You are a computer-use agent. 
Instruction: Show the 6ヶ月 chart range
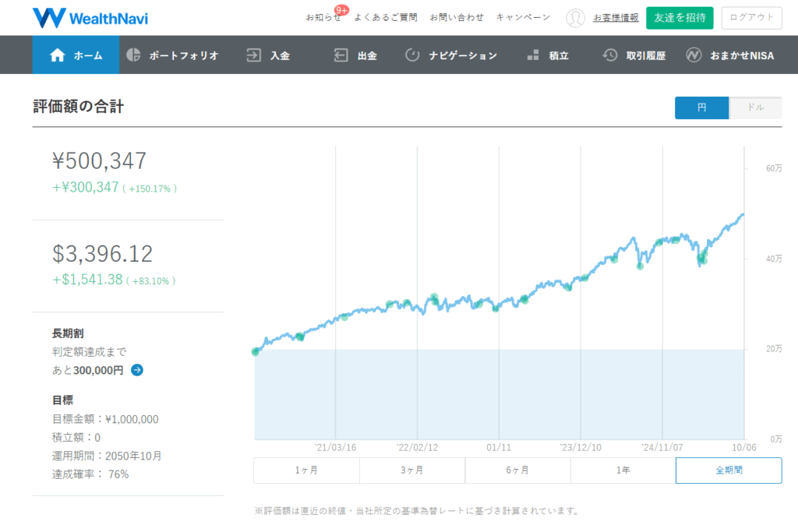(x=517, y=470)
